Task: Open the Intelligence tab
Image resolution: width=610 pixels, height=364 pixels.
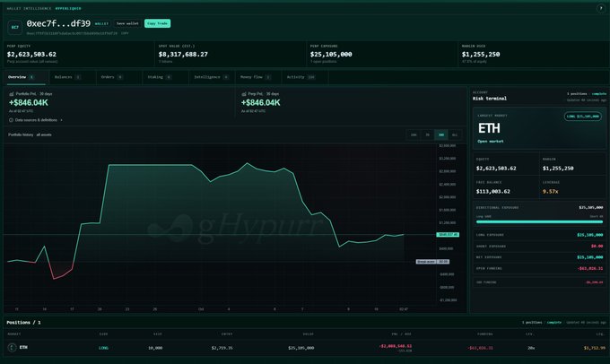Action: (212, 77)
